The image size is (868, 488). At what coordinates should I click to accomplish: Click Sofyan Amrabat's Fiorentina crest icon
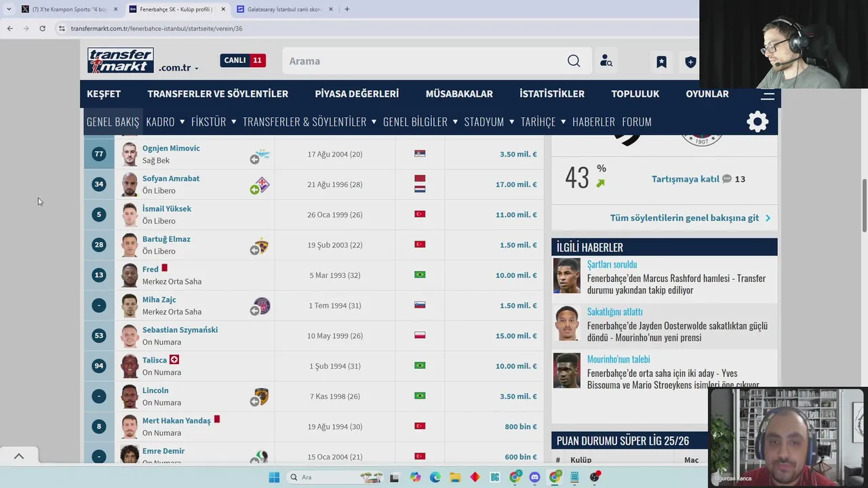262,184
